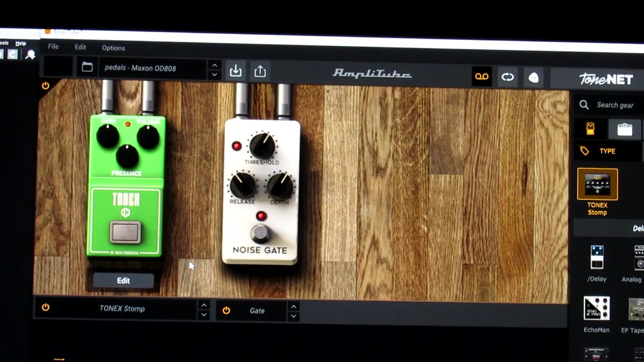The height and width of the screenshot is (362, 644).
Task: Stomp the TONEX pedal footswitch
Action: click(125, 233)
